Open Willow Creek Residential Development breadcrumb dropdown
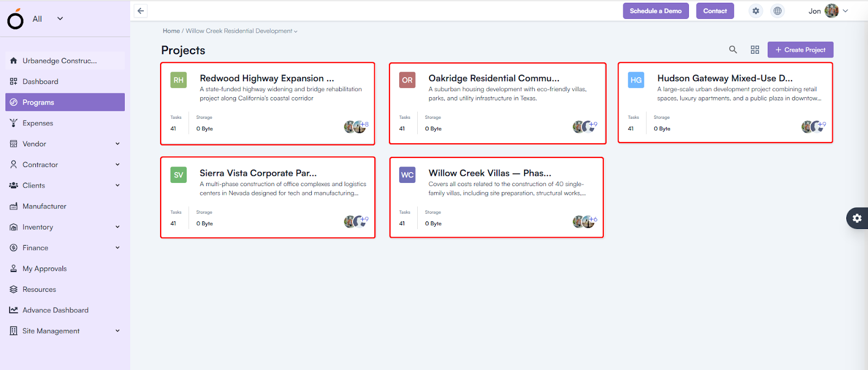 pyautogui.click(x=241, y=31)
